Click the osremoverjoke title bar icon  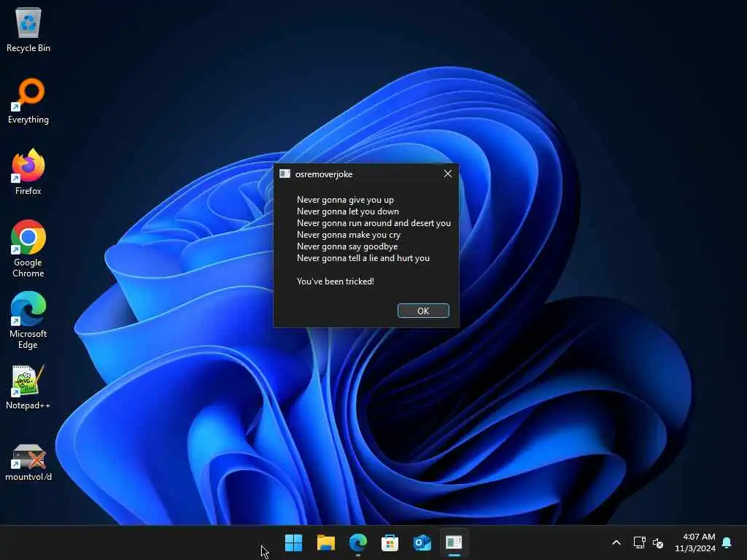(285, 174)
